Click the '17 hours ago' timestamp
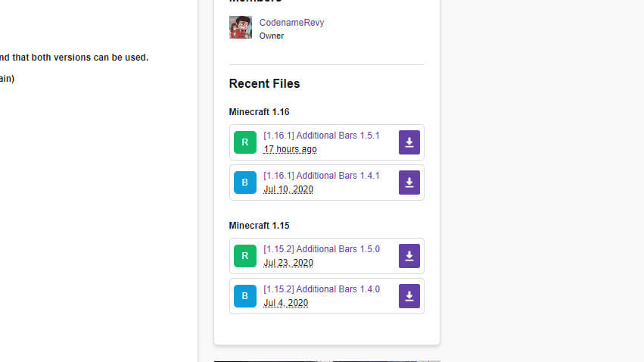This screenshot has width=644, height=362. [x=290, y=149]
